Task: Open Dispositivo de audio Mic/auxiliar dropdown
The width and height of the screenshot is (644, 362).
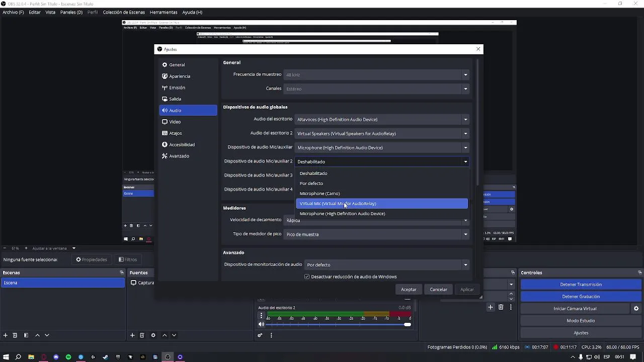Action: pyautogui.click(x=382, y=148)
